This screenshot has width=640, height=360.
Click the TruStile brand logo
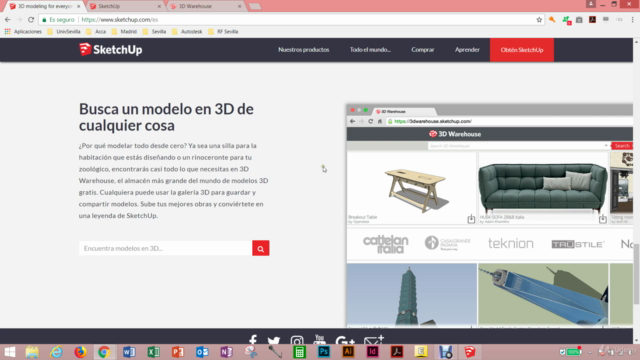578,244
